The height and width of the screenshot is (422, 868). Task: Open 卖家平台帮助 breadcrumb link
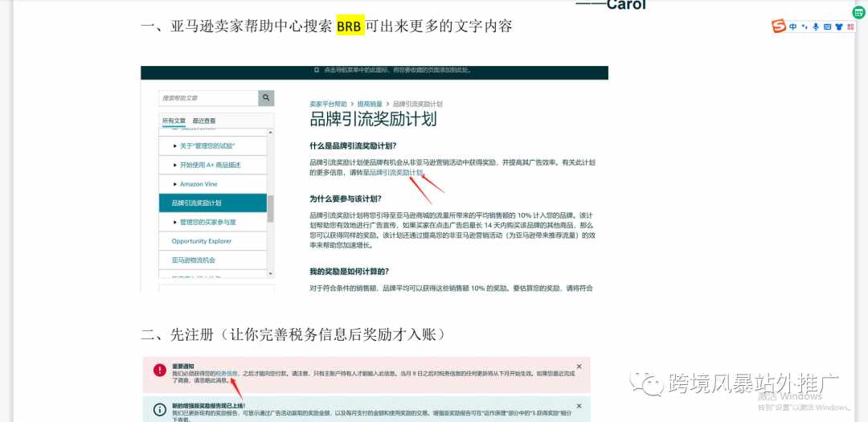coord(328,104)
